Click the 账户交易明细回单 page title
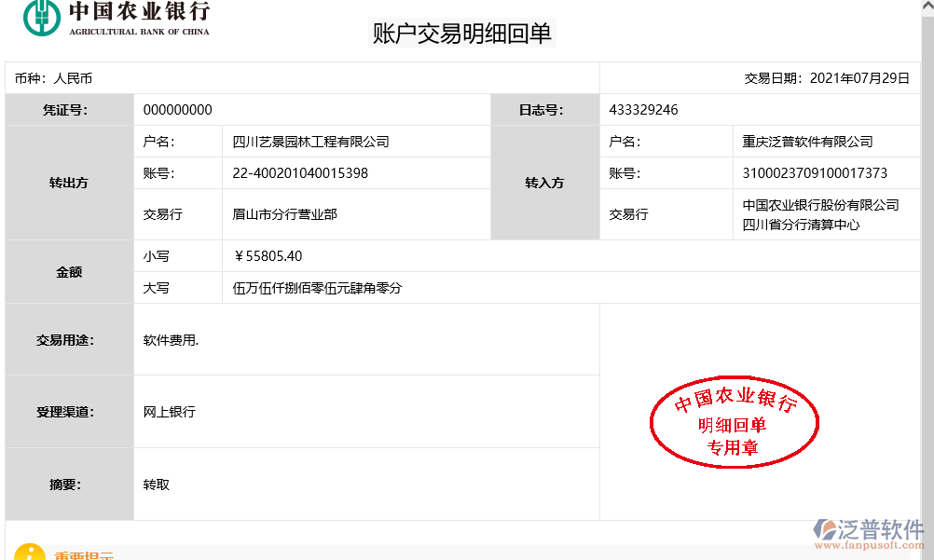Screen dimensions: 934x560 pos(460,33)
